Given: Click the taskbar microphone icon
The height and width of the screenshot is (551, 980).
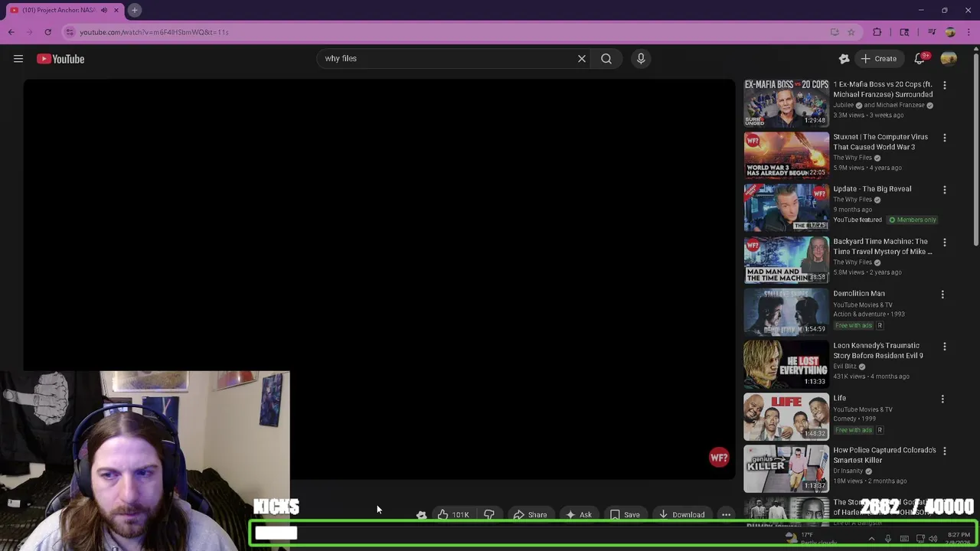Looking at the screenshot, I should 888,539.
